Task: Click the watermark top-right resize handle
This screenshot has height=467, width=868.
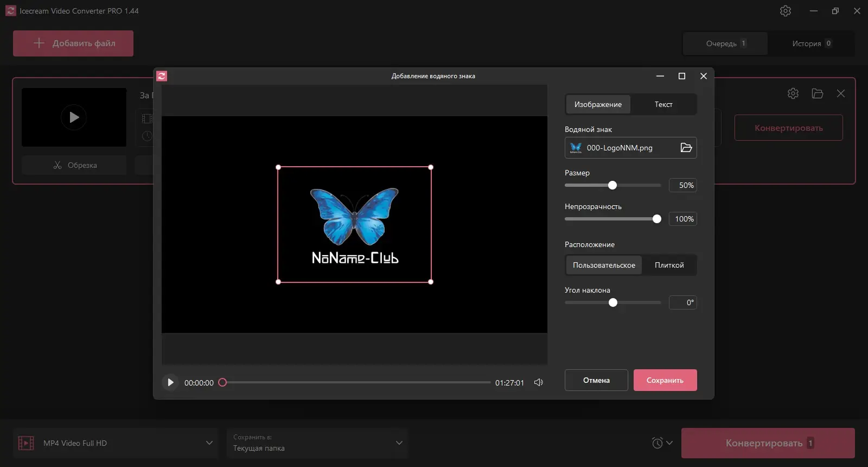Action: click(x=431, y=167)
